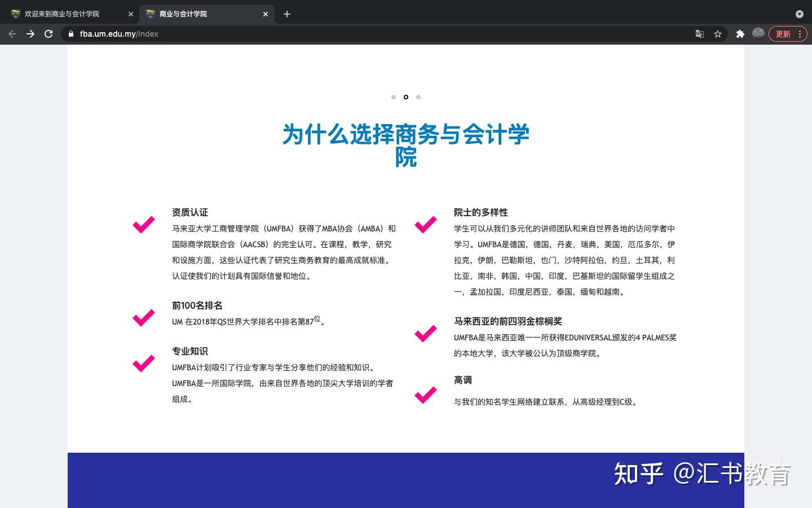Click the 资质认证 heading

coord(190,212)
